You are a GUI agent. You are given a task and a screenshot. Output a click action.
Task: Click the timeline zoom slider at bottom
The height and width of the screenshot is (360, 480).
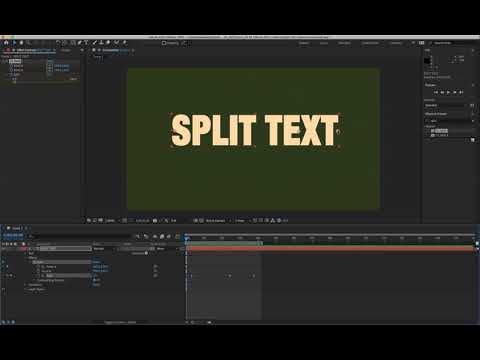200,322
